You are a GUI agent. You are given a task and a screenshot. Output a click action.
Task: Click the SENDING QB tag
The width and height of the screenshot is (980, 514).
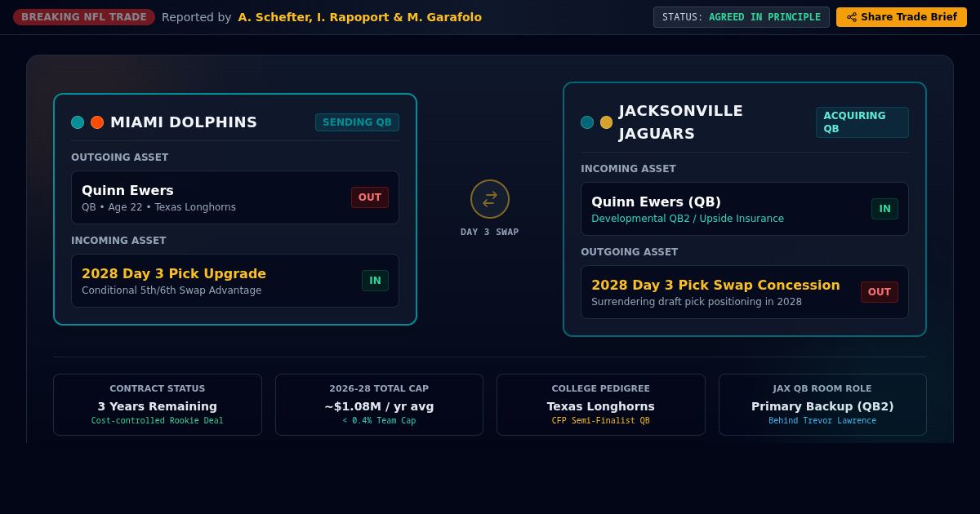click(358, 122)
